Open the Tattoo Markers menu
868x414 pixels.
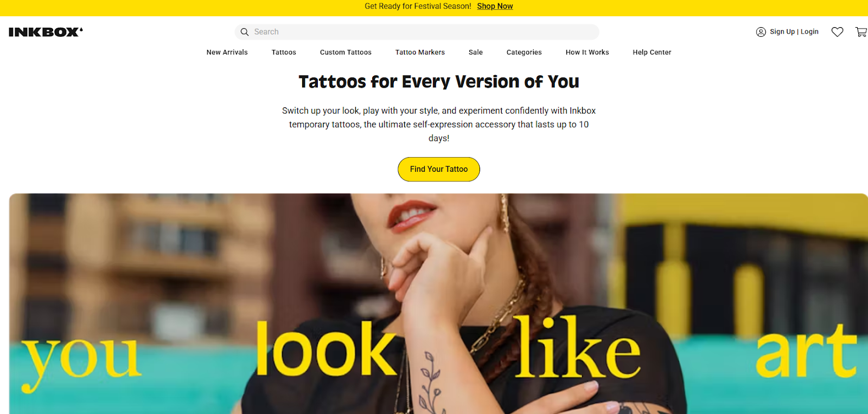click(420, 53)
